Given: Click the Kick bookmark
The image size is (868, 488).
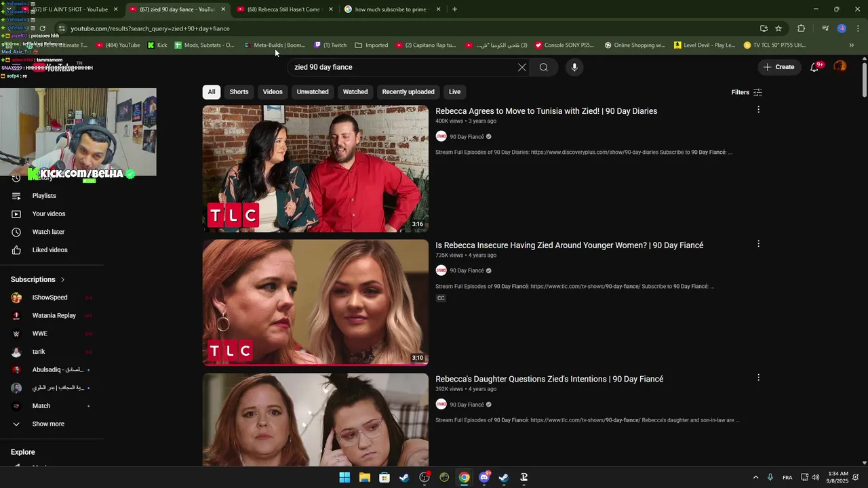Looking at the screenshot, I should click(157, 45).
